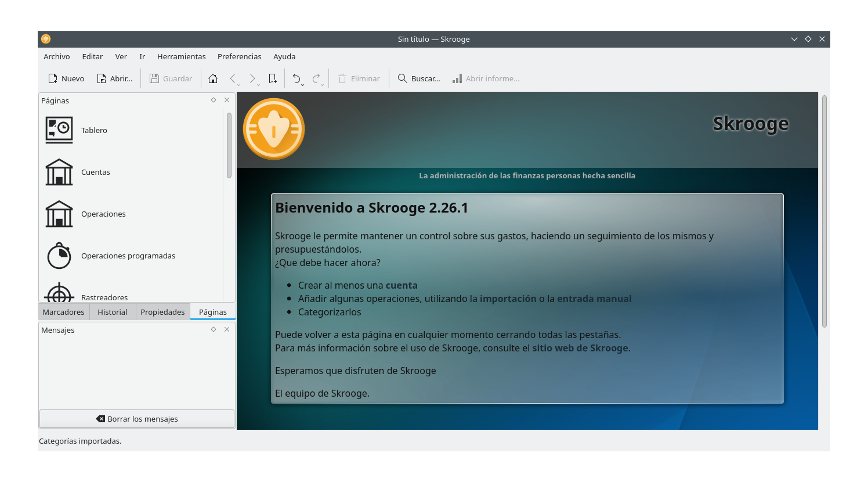Click the Páginas panel vertical scrollbar
The height and width of the screenshot is (496, 868).
click(x=229, y=145)
